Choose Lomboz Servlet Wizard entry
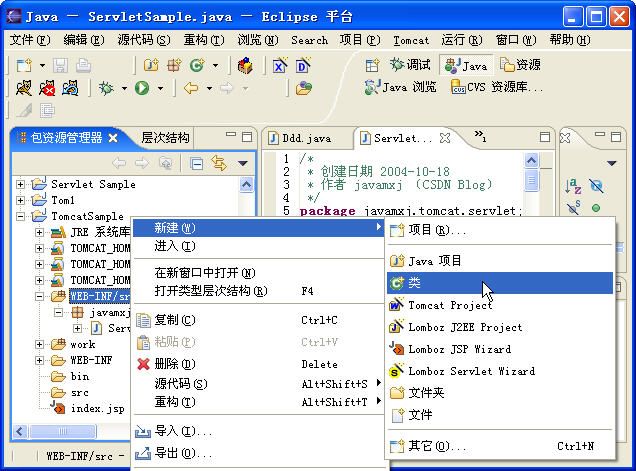The image size is (636, 471). 500,371
